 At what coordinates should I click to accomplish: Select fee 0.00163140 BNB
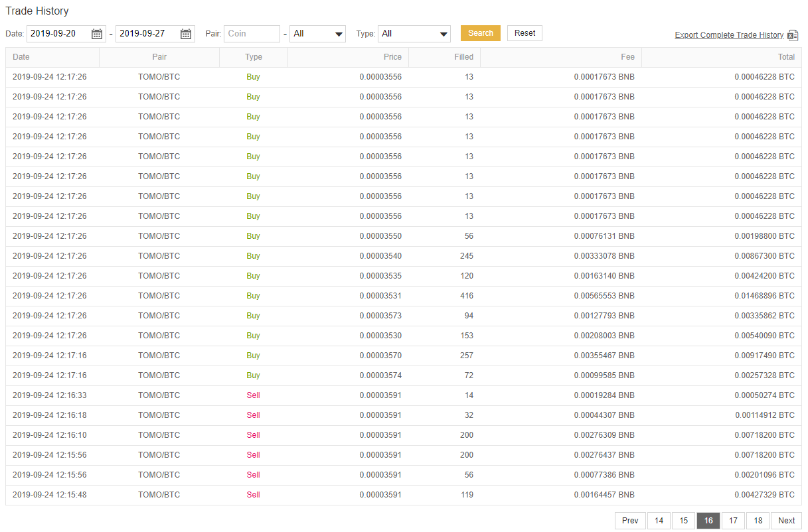(604, 276)
